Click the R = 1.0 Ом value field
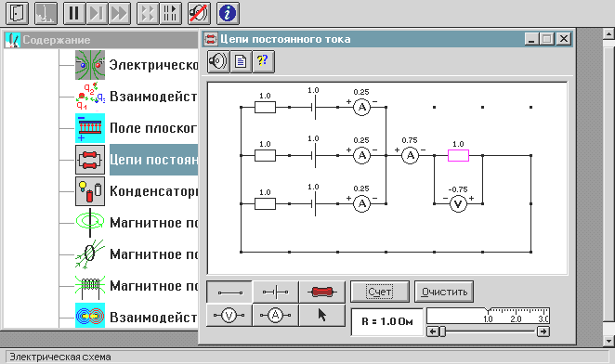615x364 pixels. click(387, 321)
